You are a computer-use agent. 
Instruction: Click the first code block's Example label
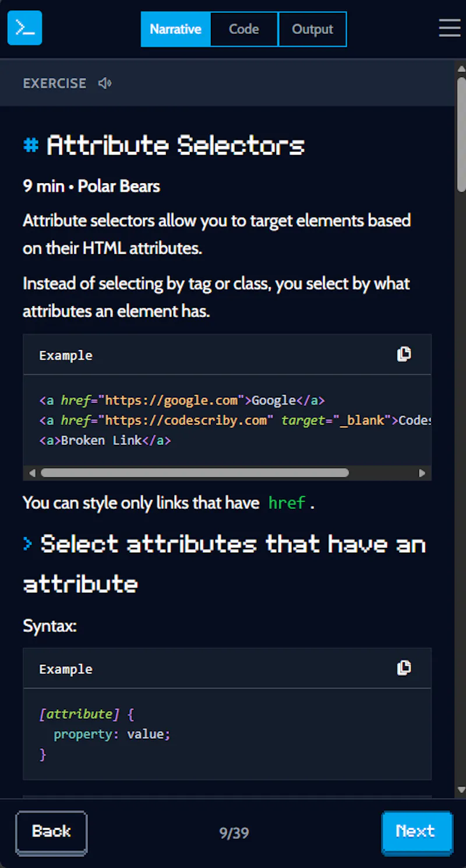pyautogui.click(x=66, y=355)
